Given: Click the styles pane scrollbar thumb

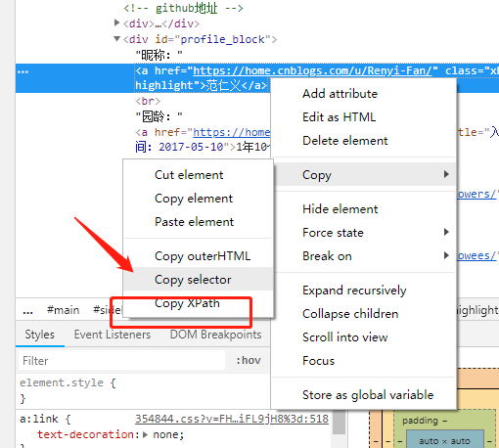Looking at the screenshot, I should 339,423.
